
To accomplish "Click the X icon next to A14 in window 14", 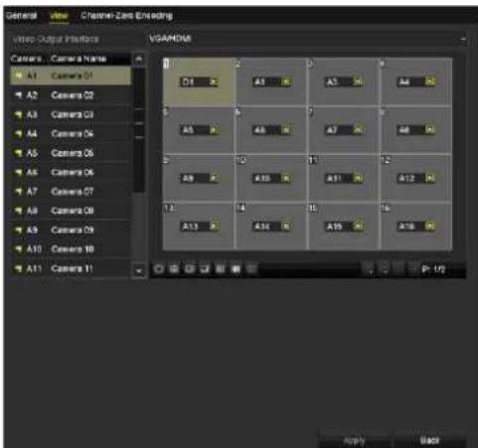I will [285, 226].
